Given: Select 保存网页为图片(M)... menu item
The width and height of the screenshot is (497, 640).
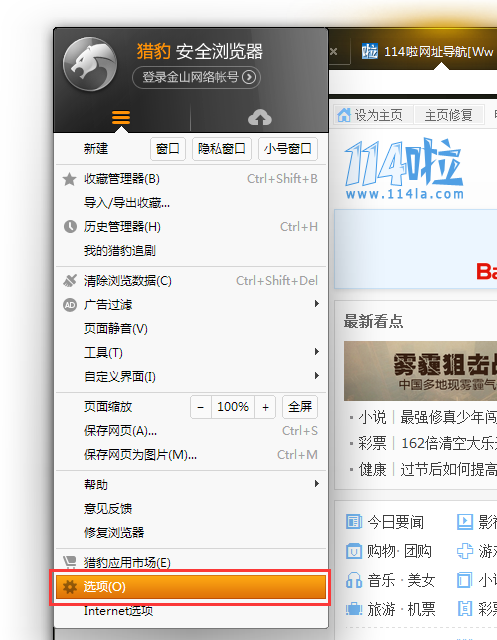Looking at the screenshot, I should [x=191, y=455].
